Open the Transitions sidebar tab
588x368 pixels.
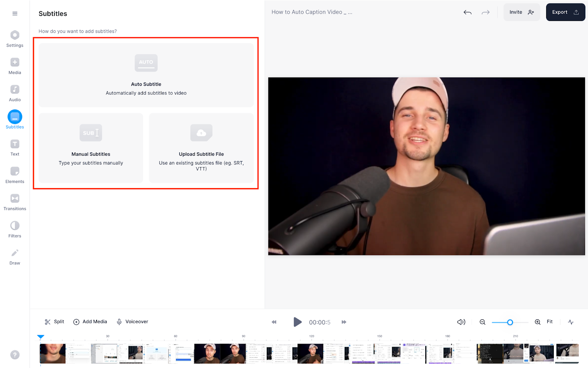15,202
